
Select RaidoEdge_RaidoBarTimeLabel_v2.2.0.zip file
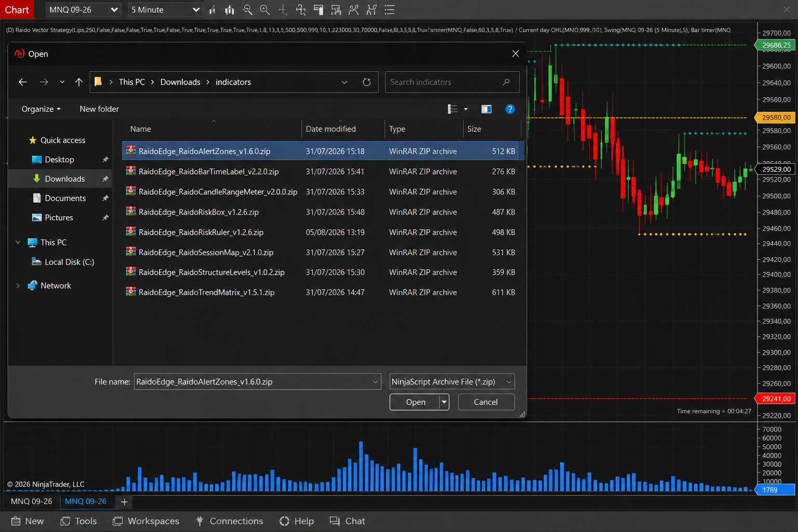(x=322, y=171)
